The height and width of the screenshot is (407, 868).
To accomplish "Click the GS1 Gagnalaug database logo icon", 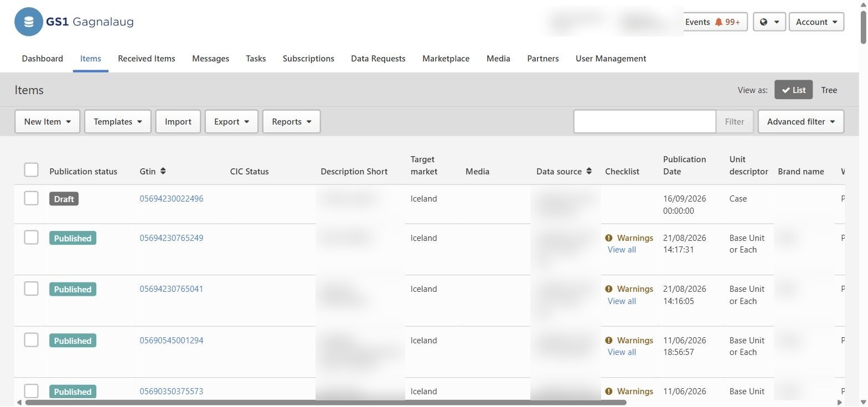I will pos(29,22).
